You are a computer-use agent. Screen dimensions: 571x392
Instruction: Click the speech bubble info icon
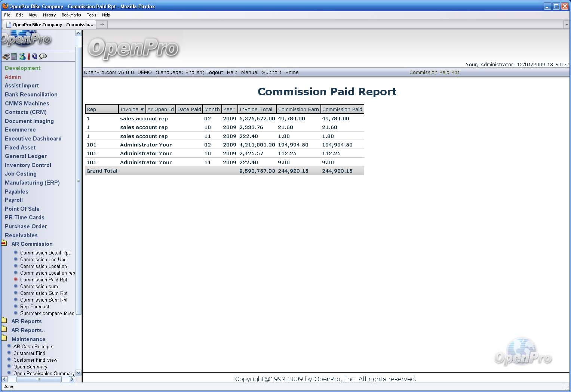pyautogui.click(x=43, y=56)
